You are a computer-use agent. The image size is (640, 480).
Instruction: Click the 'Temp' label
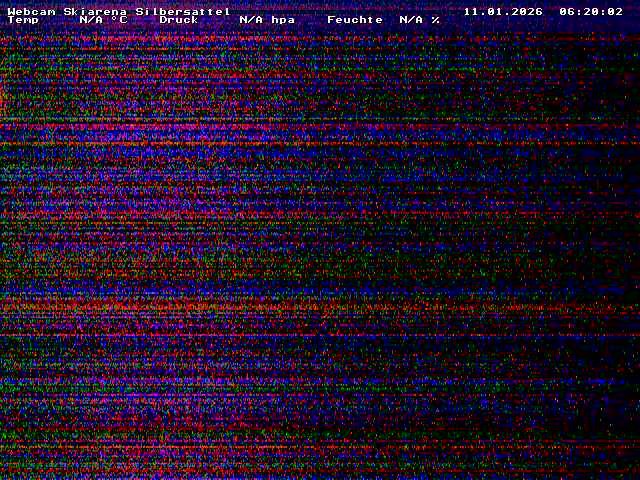pyautogui.click(x=23, y=20)
